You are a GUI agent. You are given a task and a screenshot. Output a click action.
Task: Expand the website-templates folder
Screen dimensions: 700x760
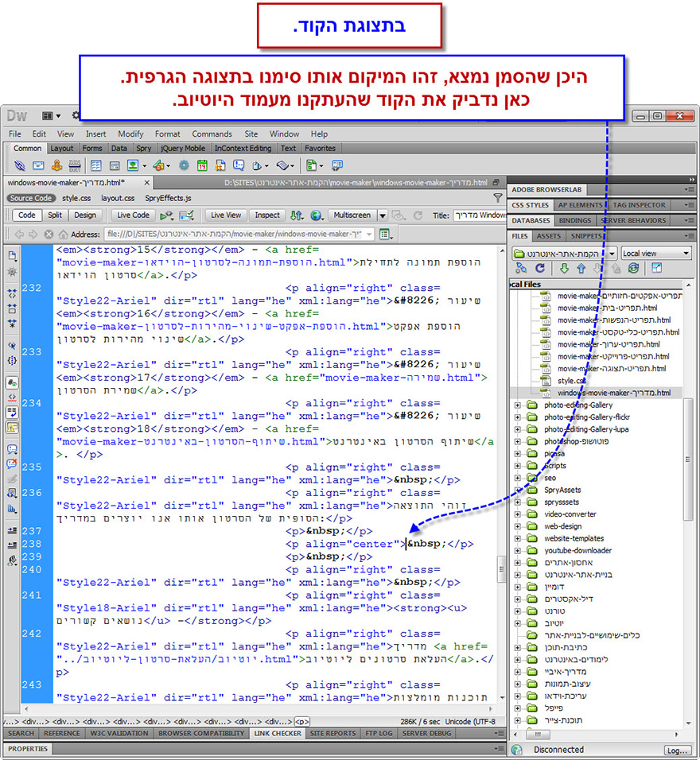(518, 538)
